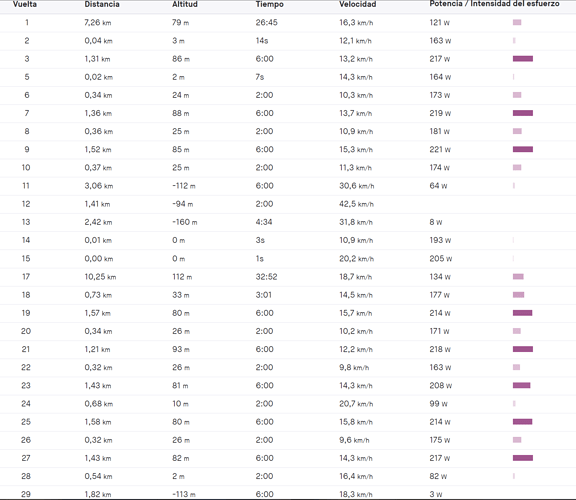Select lap 3 row showing 217 w
The width and height of the screenshot is (576, 500).
click(288, 59)
